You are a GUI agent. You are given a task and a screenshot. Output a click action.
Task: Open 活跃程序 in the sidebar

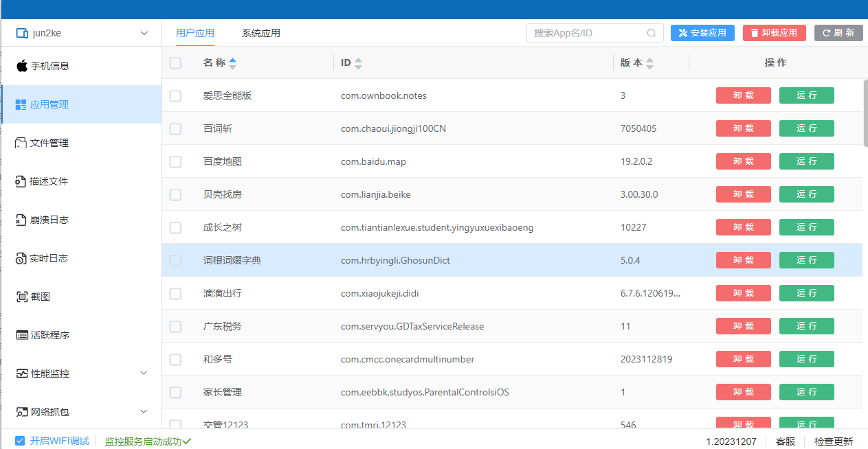tap(81, 335)
